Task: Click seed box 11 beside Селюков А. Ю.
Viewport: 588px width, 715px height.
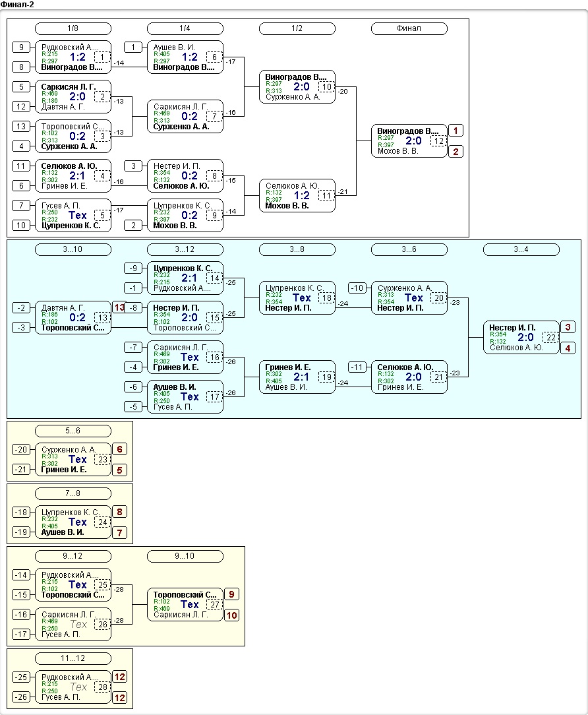Action: [x=21, y=166]
